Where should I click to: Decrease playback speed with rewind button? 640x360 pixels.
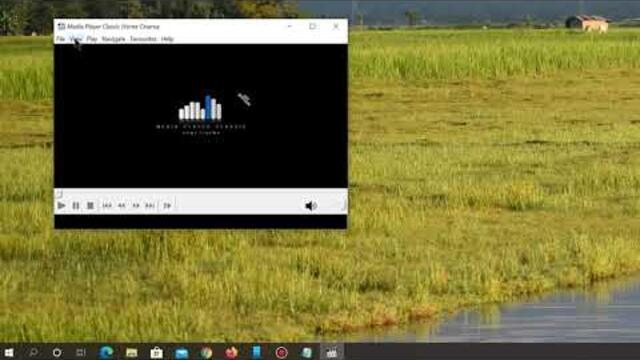[x=122, y=206]
